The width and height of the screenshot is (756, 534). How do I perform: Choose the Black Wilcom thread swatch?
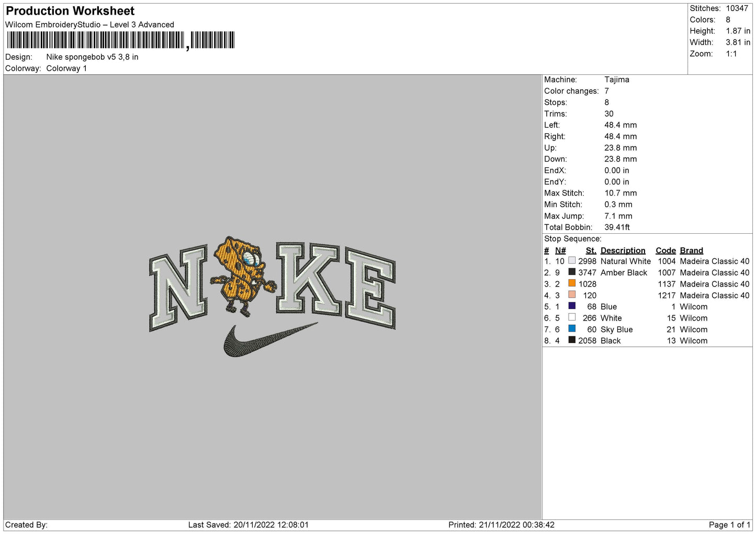[572, 340]
